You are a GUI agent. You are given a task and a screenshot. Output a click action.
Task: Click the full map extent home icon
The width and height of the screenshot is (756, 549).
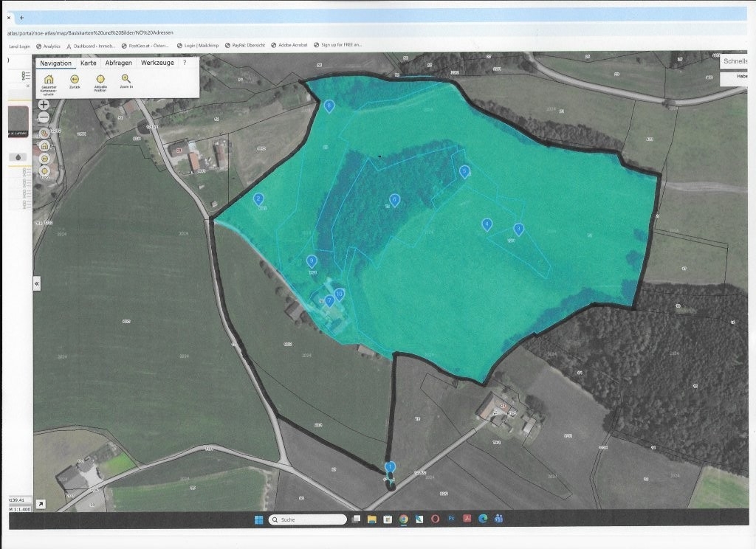point(49,79)
